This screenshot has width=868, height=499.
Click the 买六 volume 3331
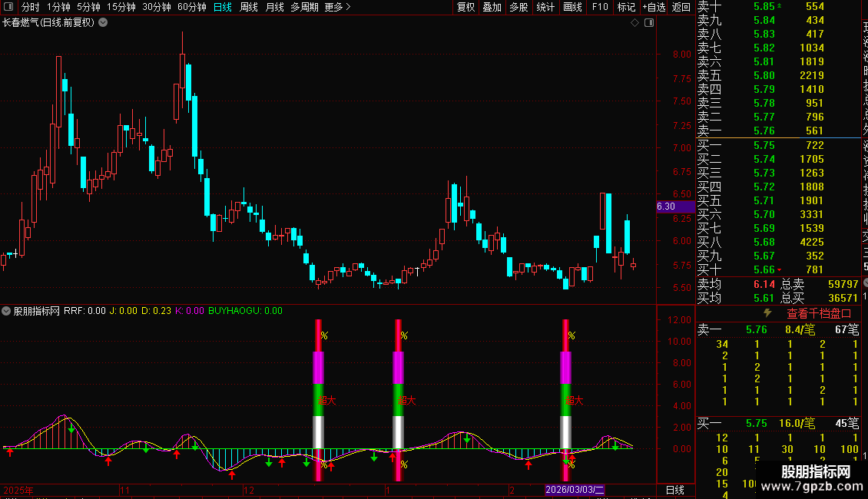(x=811, y=215)
